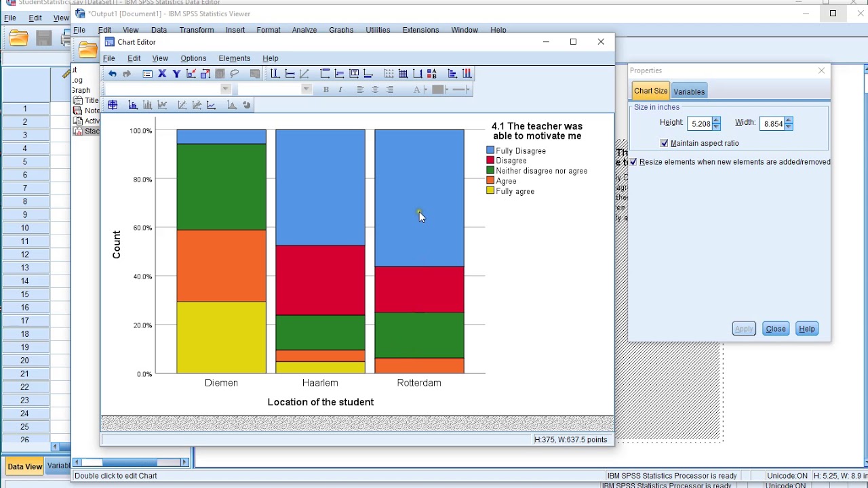Select Disagree legend color swatch

point(490,161)
